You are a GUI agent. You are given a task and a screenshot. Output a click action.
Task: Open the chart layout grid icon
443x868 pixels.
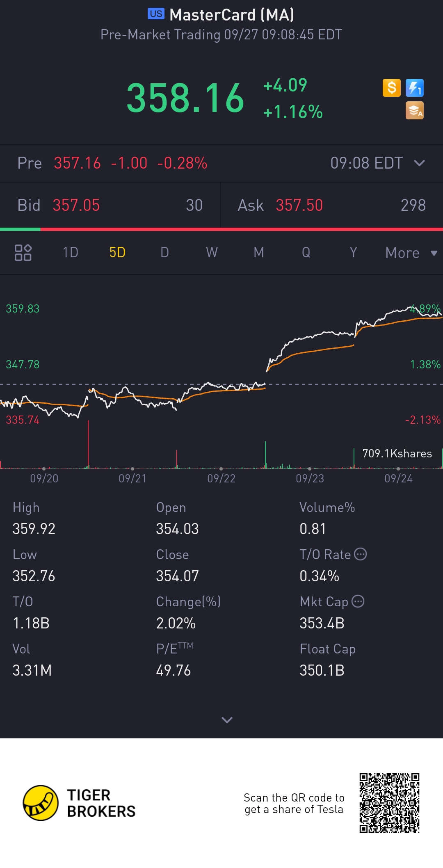click(x=23, y=252)
